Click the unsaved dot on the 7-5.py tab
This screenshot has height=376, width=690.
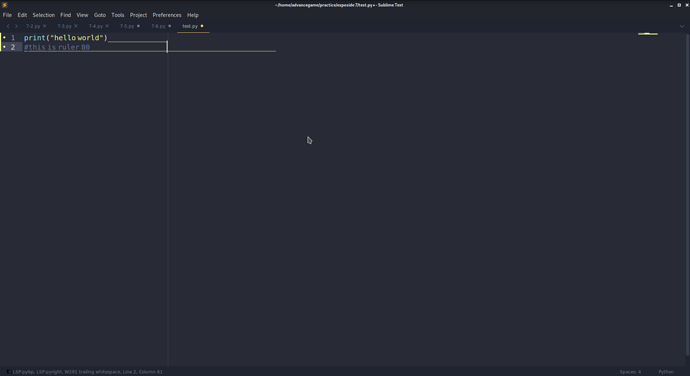(x=138, y=26)
